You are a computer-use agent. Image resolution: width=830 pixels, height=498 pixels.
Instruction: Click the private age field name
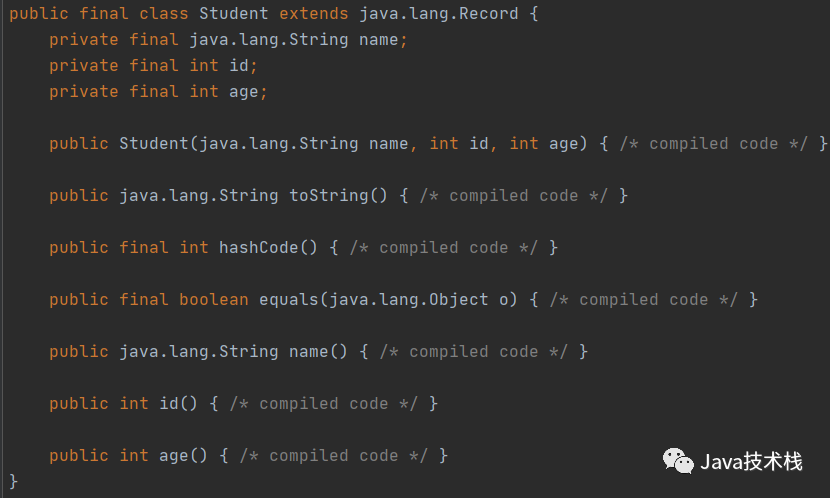pos(243,92)
